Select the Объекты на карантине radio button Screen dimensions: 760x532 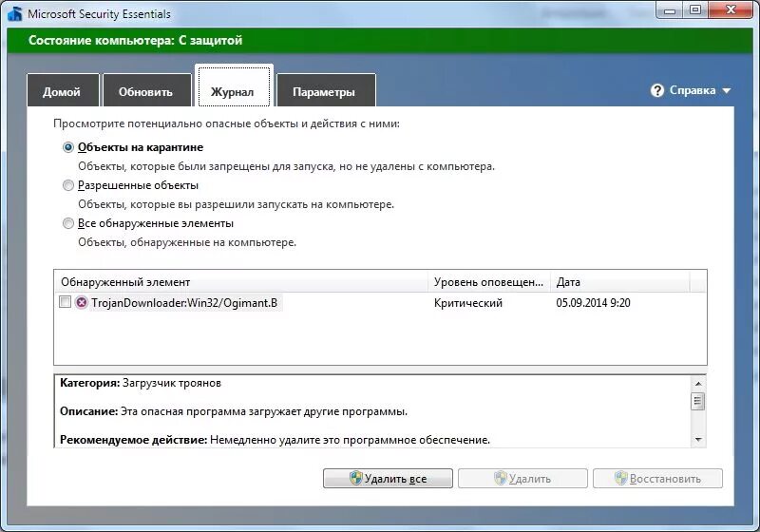[x=68, y=147]
